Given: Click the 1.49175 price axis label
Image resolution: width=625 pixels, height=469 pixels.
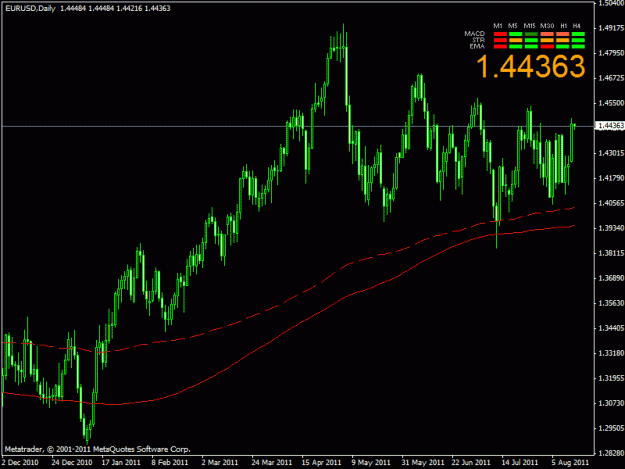Looking at the screenshot, I should (611, 28).
